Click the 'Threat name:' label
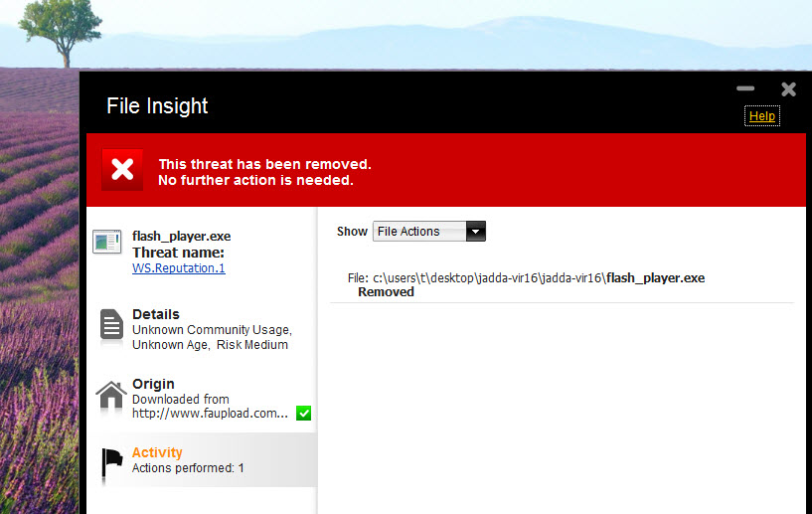 pos(178,253)
